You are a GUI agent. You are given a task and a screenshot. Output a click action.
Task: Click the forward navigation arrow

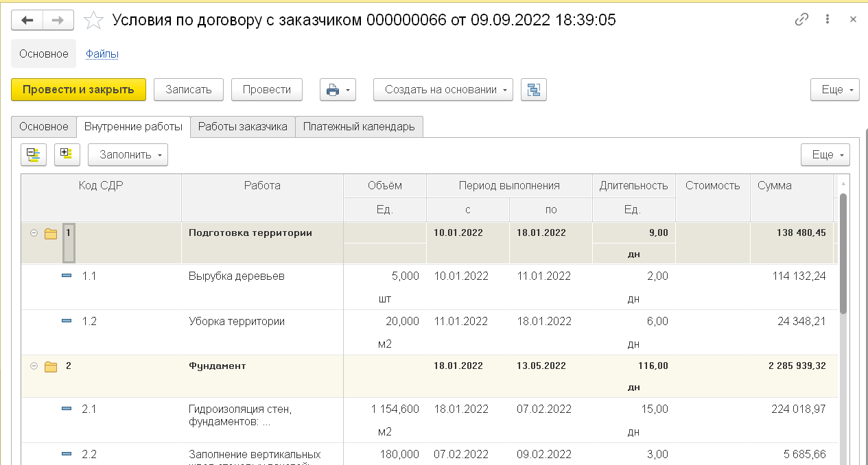(58, 20)
